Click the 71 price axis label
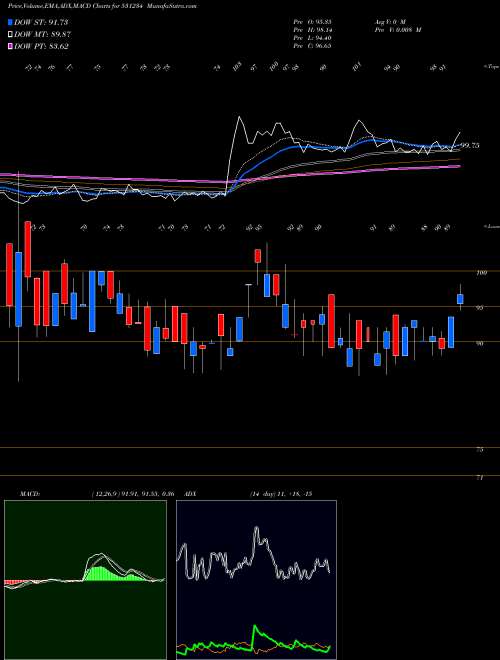Viewport: 500px width, 660px height. 480,478
